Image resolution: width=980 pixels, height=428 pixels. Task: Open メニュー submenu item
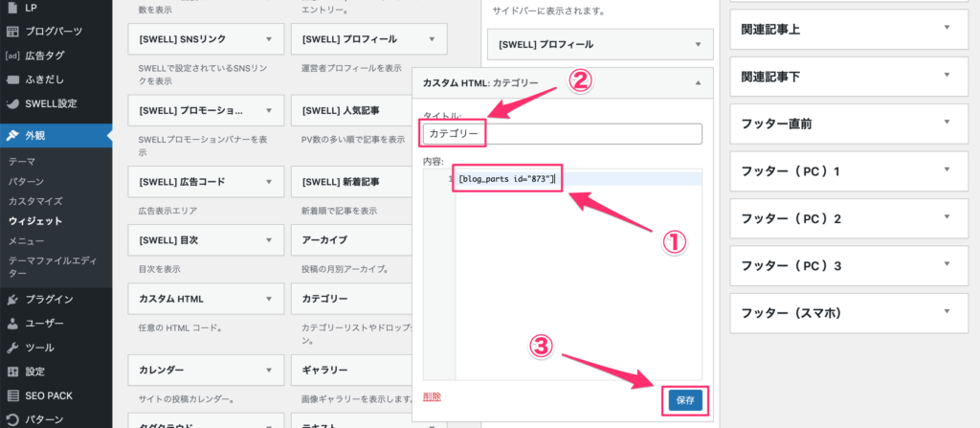(26, 241)
